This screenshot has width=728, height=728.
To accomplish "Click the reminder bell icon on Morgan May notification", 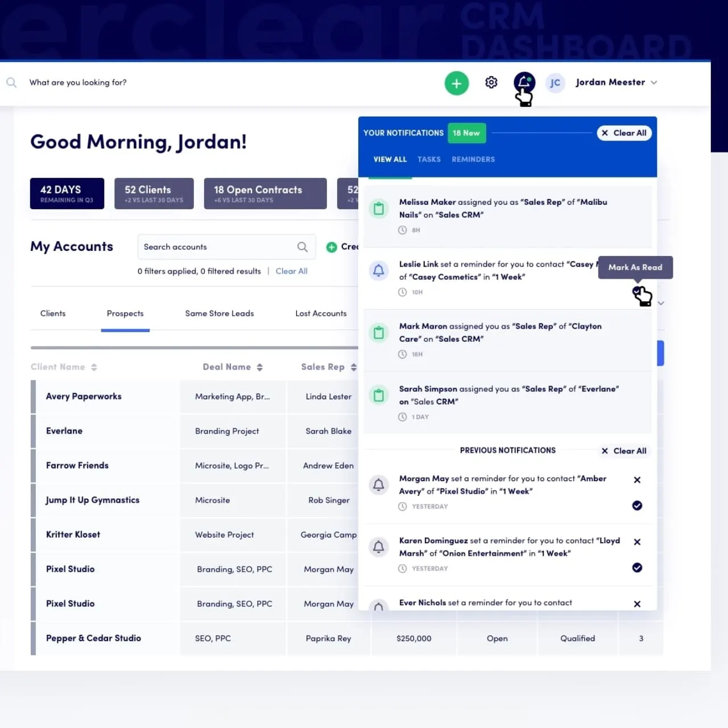I will (x=379, y=485).
